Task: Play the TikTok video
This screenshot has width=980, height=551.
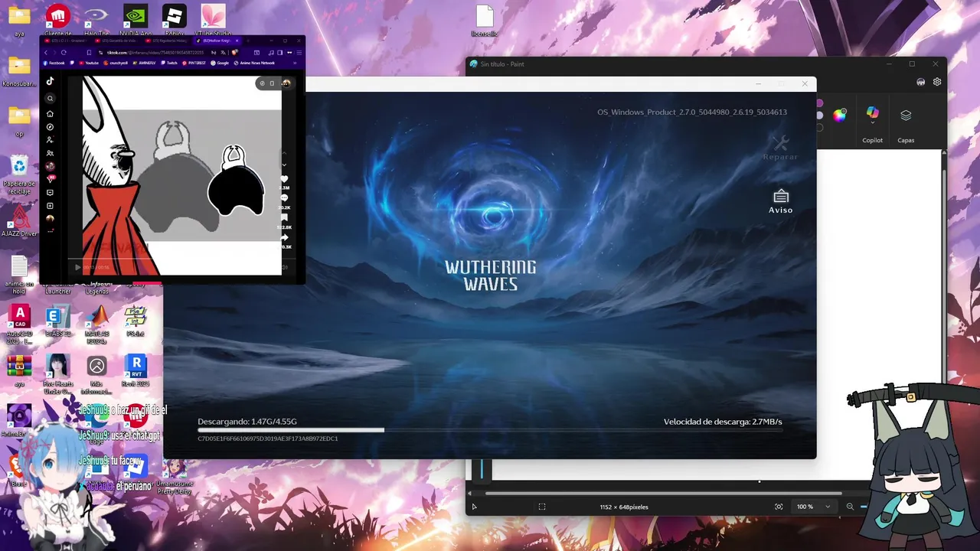Action: pyautogui.click(x=78, y=268)
